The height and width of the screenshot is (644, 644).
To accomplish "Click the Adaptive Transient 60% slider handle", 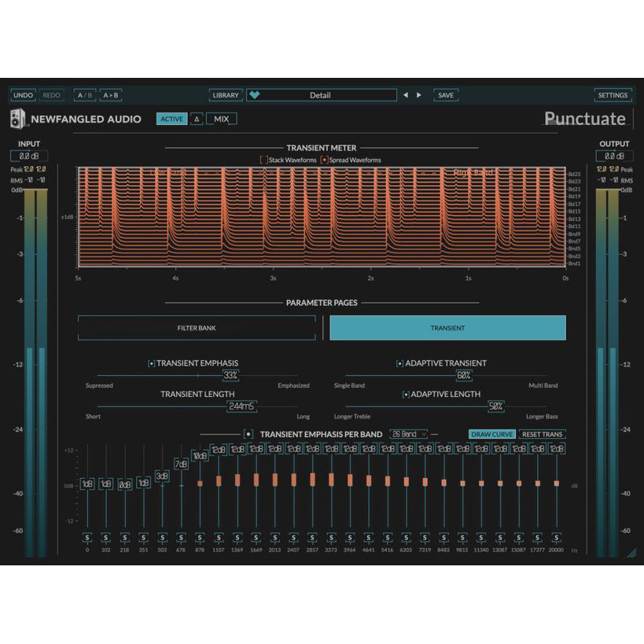I will click(x=464, y=375).
